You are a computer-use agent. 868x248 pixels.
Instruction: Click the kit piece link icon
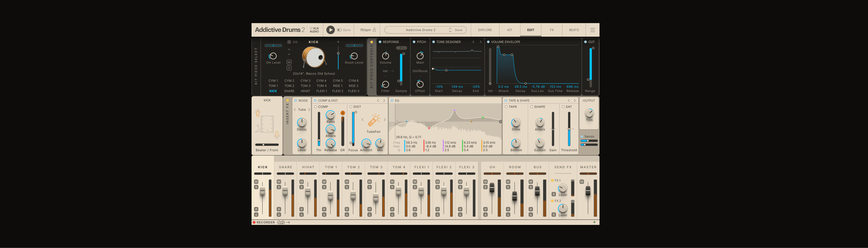click(295, 42)
